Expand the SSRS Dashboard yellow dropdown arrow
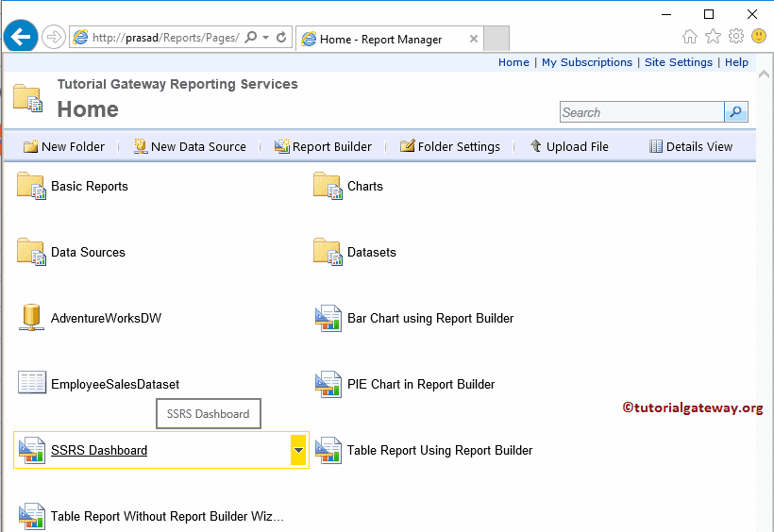 (x=298, y=450)
